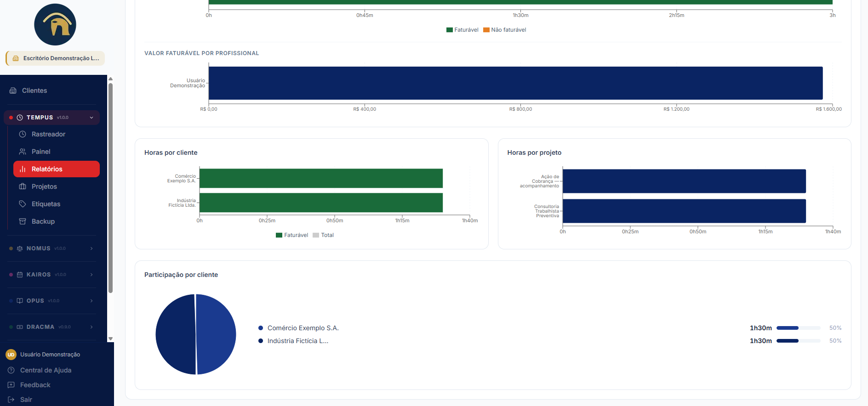
Task: Click the KAIROS calendar icon
Action: coord(20,275)
